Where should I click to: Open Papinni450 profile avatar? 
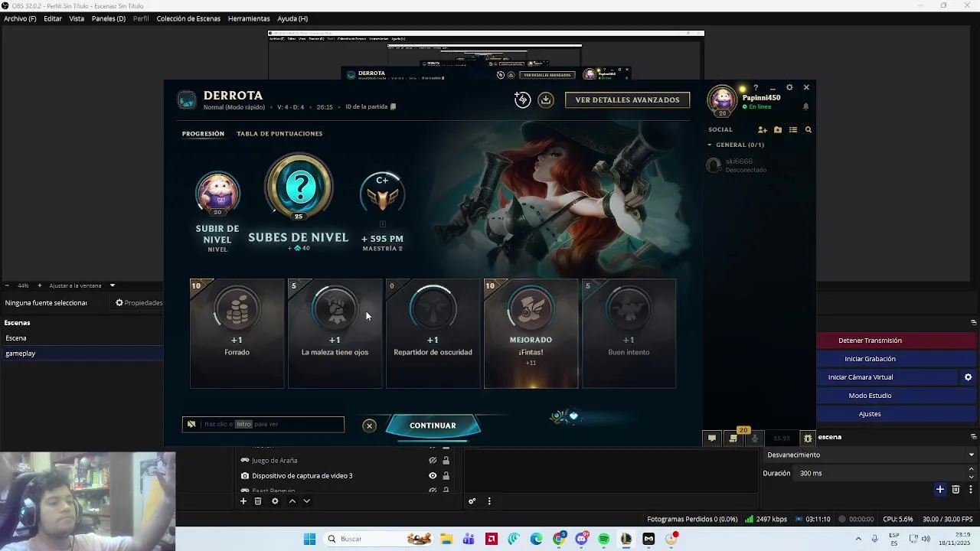point(722,100)
